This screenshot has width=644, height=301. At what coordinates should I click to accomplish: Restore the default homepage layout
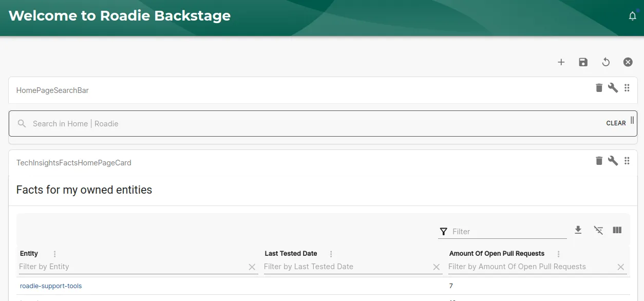tap(605, 62)
